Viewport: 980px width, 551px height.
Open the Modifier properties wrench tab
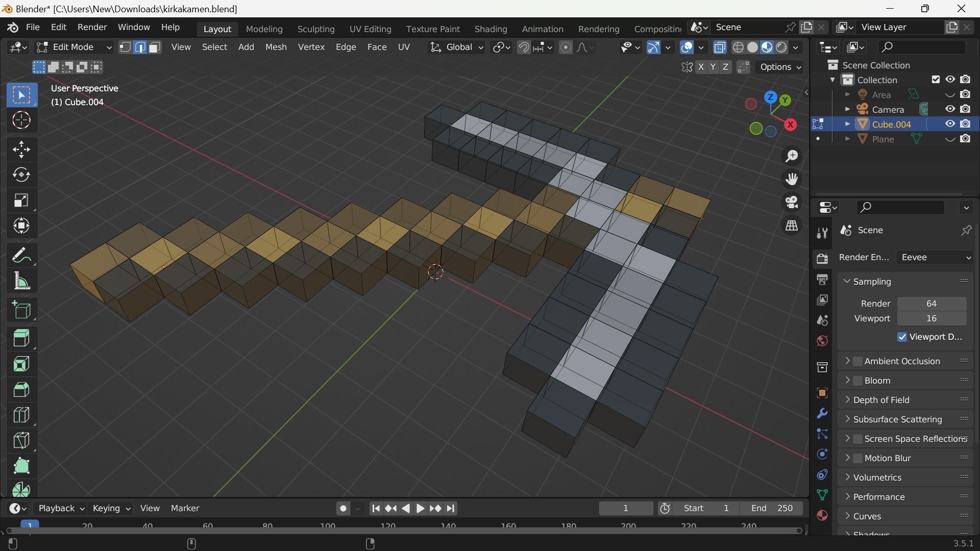tap(822, 413)
